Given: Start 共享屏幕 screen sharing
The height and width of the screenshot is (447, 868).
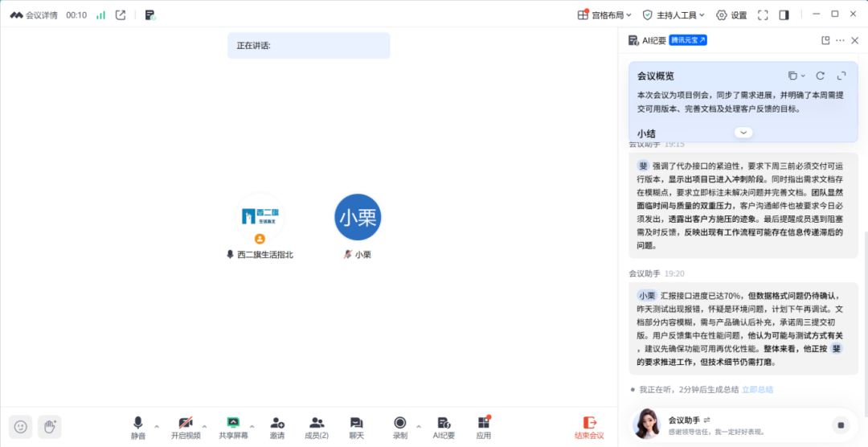Looking at the screenshot, I should point(233,428).
